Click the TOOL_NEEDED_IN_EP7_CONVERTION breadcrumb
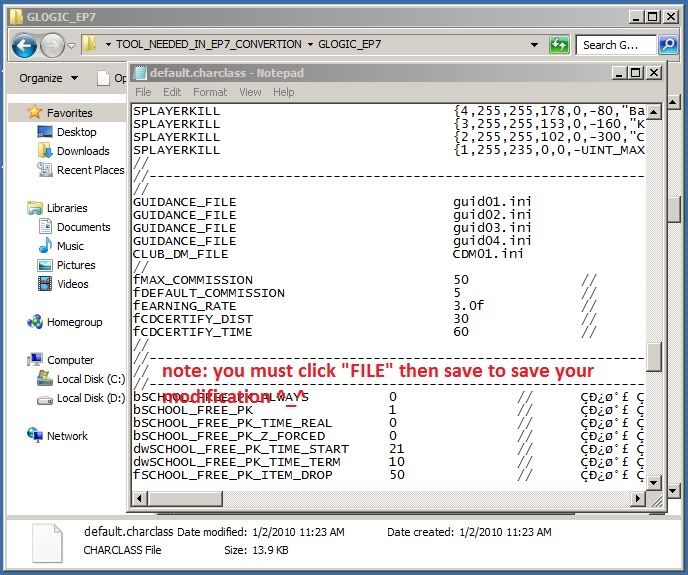688x575 pixels. [x=209, y=45]
